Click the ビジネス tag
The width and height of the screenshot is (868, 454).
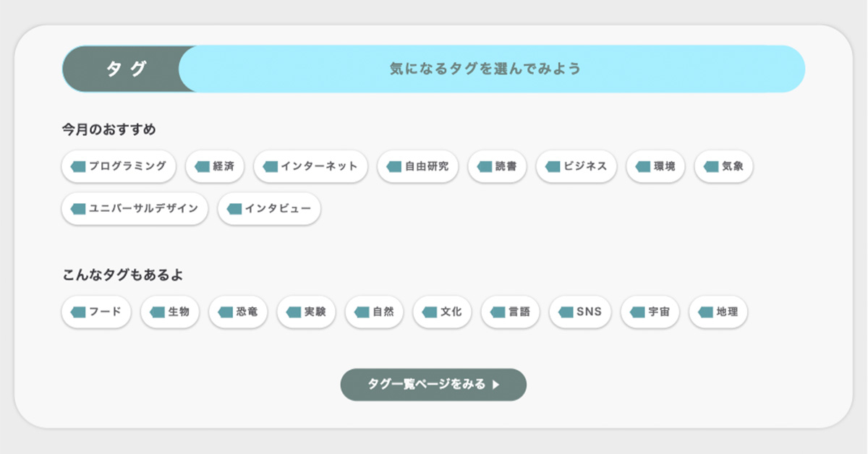pos(576,166)
